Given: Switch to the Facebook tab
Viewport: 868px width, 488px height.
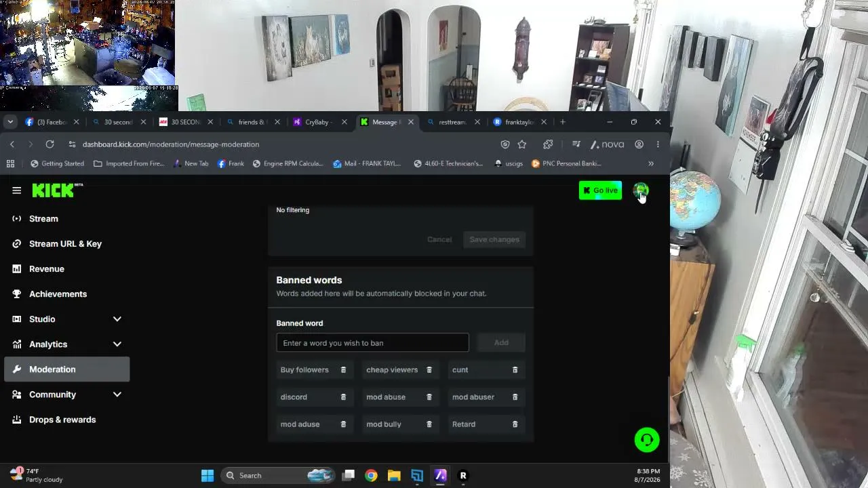Looking at the screenshot, I should (x=52, y=122).
